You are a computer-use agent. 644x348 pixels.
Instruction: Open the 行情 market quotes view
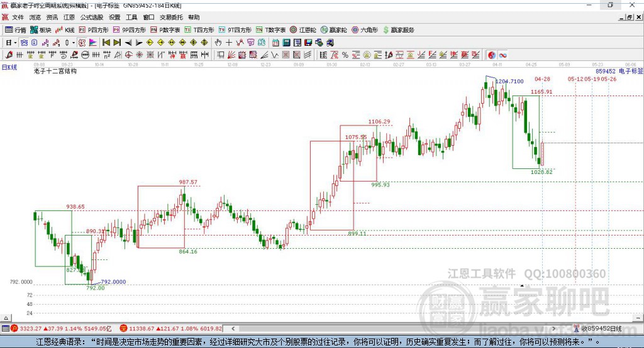[16, 30]
